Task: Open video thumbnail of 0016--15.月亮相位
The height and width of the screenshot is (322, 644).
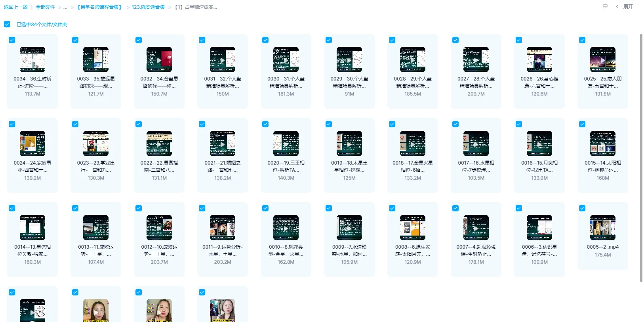Action: coord(539,144)
